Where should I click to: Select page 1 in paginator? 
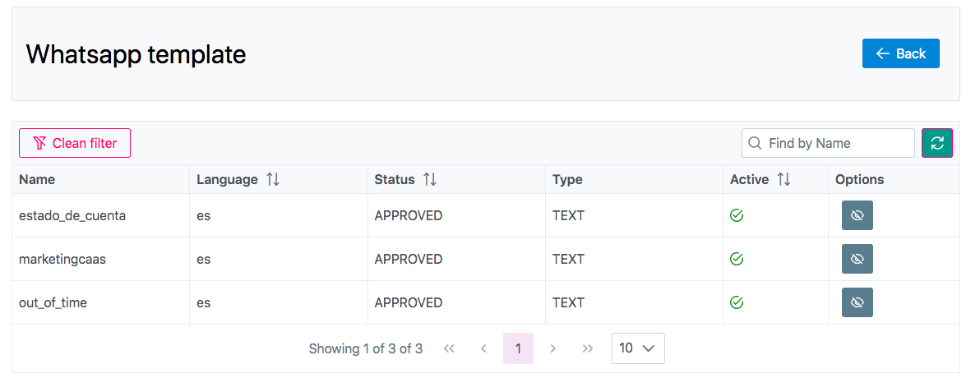[x=518, y=348]
